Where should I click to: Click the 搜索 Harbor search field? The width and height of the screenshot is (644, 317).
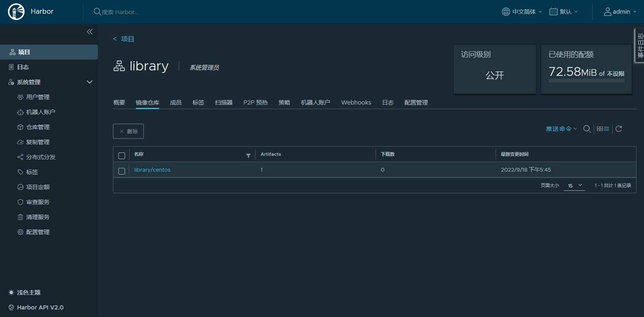click(120, 12)
